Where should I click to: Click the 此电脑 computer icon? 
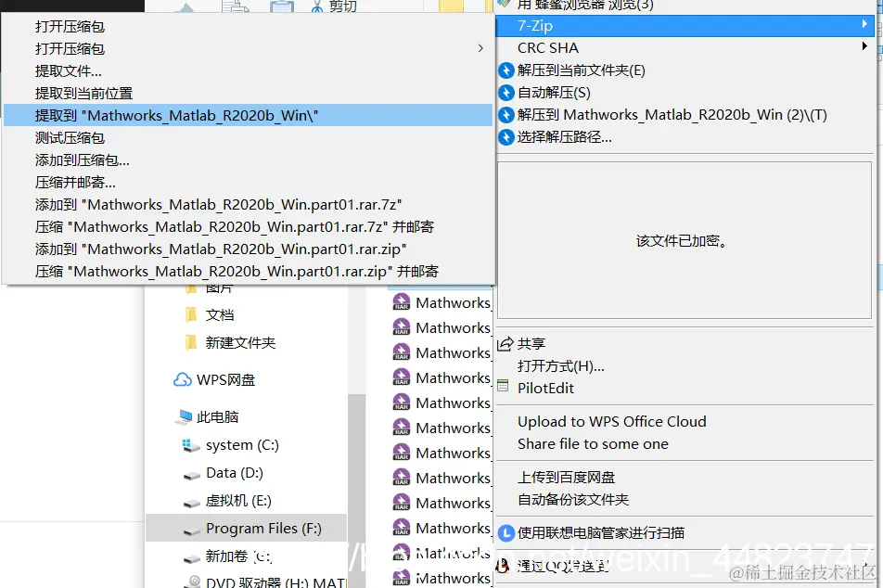(183, 415)
